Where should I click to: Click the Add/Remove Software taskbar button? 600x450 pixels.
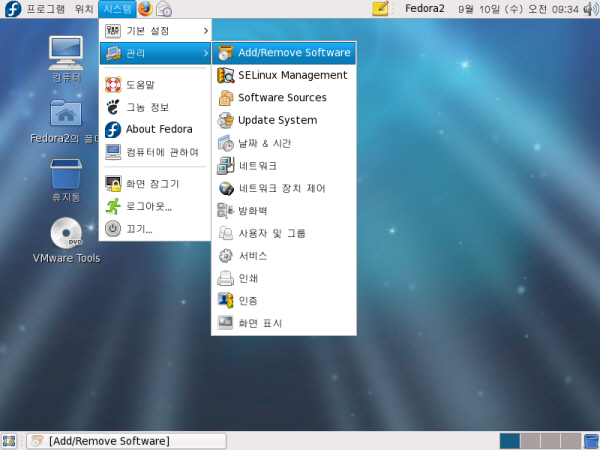tap(127, 441)
